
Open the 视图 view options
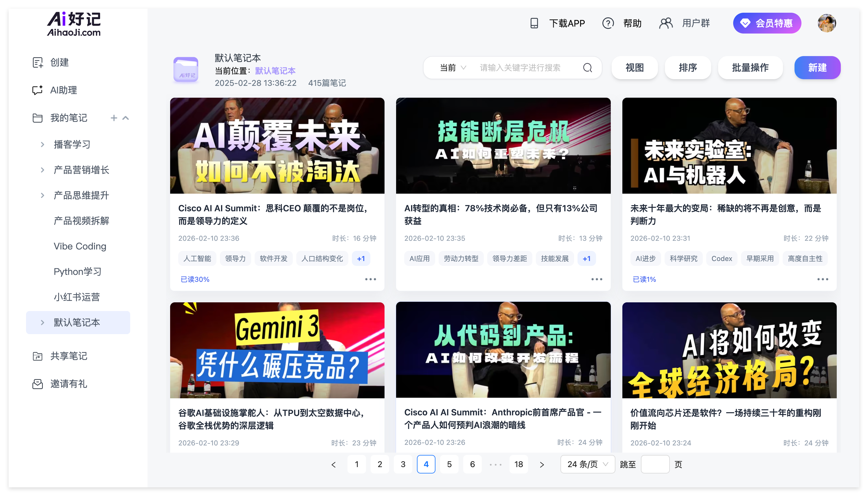(x=634, y=67)
